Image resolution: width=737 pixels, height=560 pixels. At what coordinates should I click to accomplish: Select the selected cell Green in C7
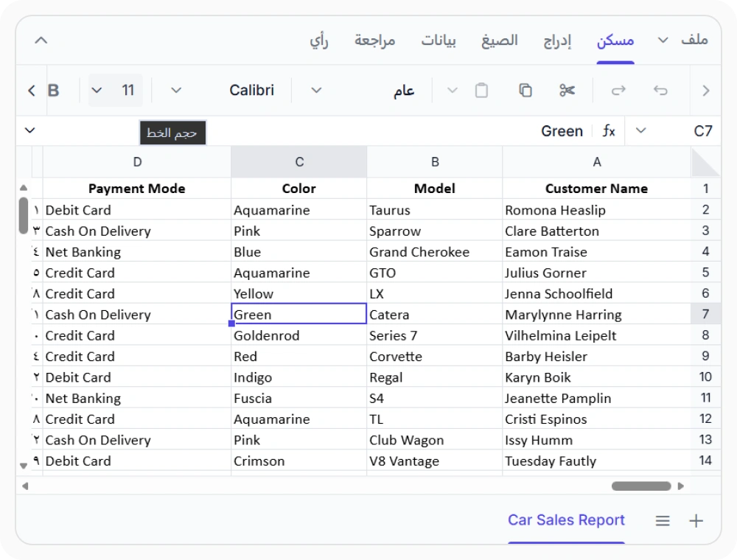point(299,314)
